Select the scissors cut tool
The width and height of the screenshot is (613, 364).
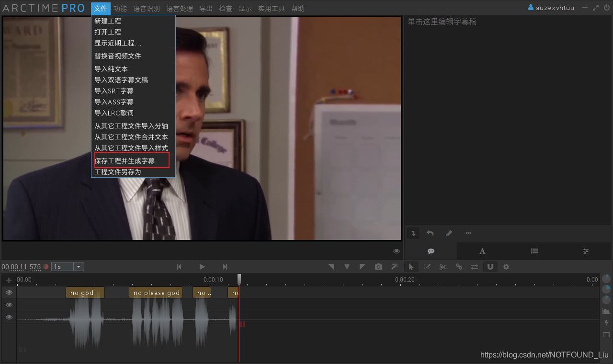point(443,267)
